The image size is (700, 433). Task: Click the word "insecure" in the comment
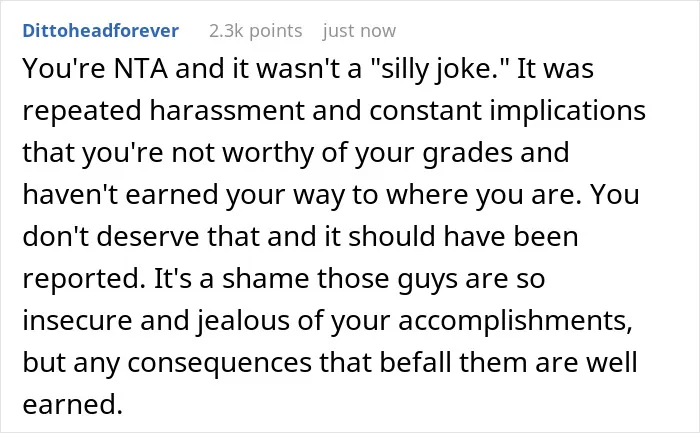pos(77,320)
